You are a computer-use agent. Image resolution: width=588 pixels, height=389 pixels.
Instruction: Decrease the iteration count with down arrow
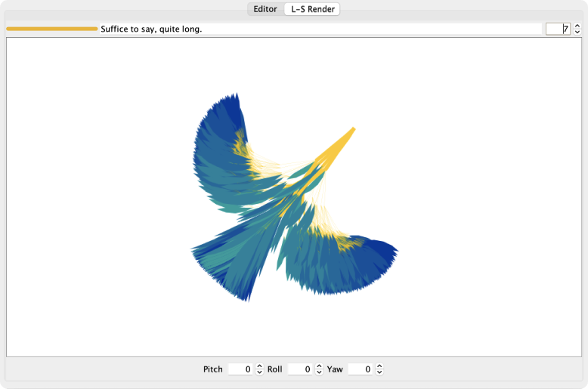577,32
